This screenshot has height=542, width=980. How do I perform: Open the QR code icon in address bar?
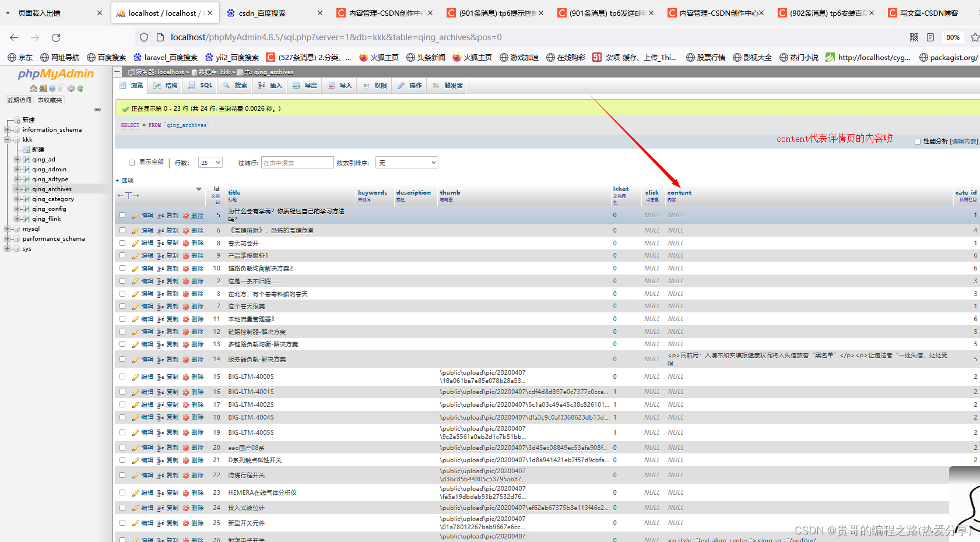coord(914,37)
